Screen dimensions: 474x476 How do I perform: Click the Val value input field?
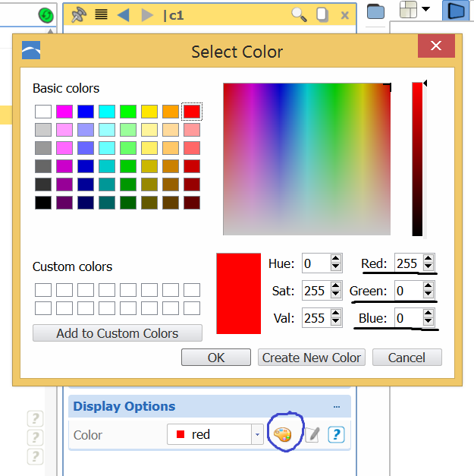point(316,318)
